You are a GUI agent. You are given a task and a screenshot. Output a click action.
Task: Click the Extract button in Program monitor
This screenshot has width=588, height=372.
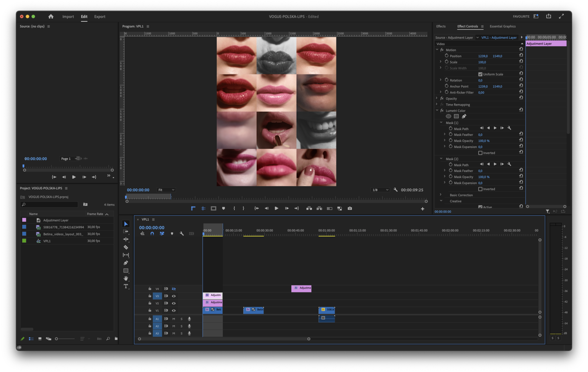click(319, 208)
